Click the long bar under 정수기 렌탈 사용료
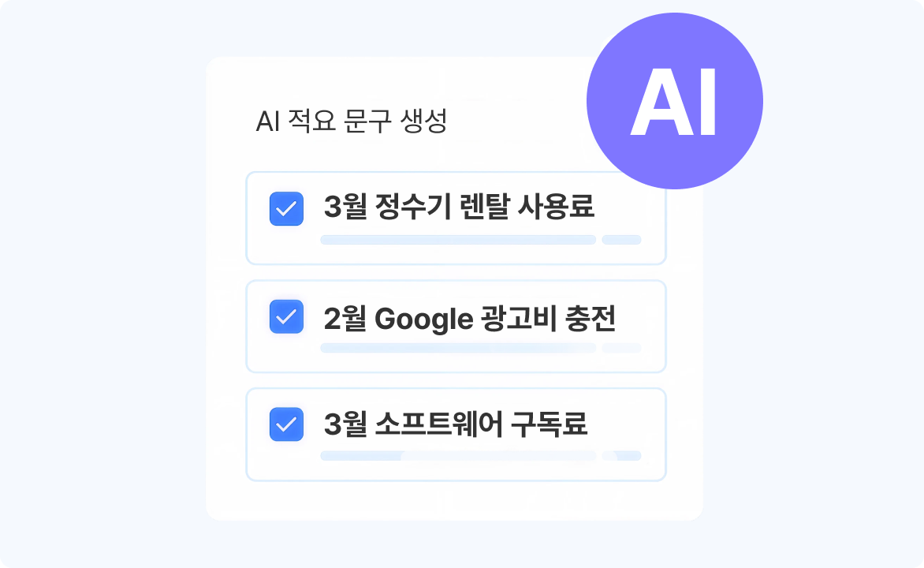 pyautogui.click(x=457, y=240)
